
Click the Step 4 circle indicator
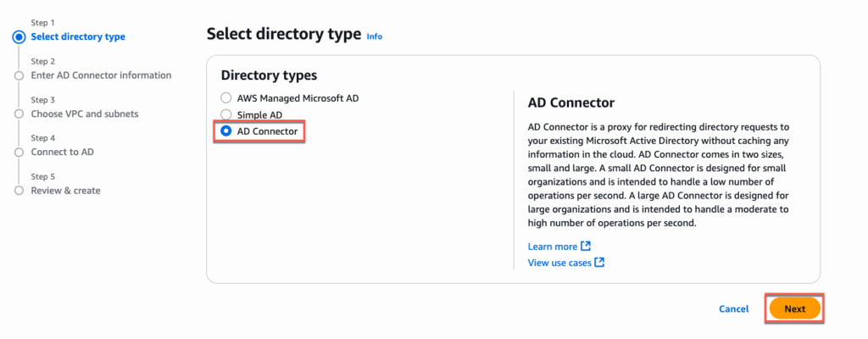(19, 153)
